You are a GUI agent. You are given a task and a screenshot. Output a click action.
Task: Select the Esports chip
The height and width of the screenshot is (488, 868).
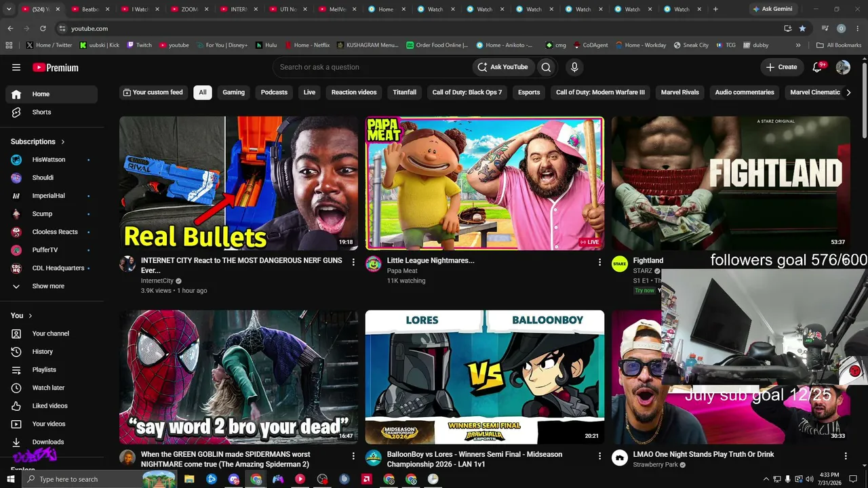click(x=529, y=92)
